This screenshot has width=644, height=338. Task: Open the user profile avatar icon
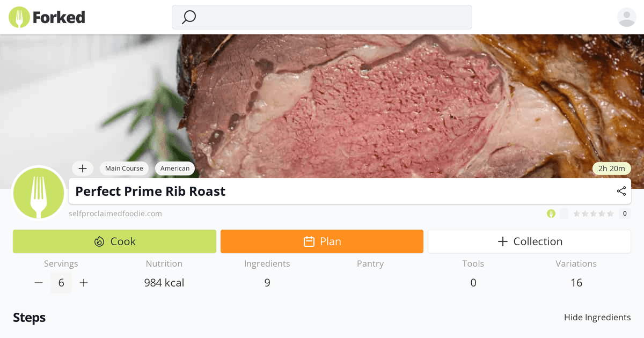[x=626, y=17]
